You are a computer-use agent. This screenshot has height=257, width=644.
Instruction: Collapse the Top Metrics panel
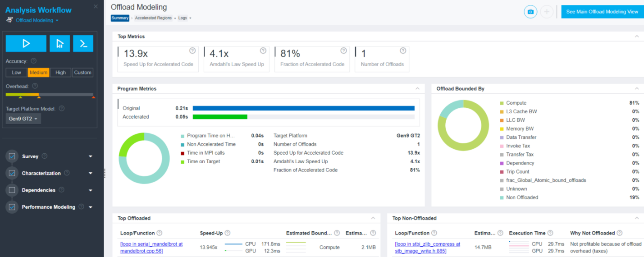tap(637, 37)
